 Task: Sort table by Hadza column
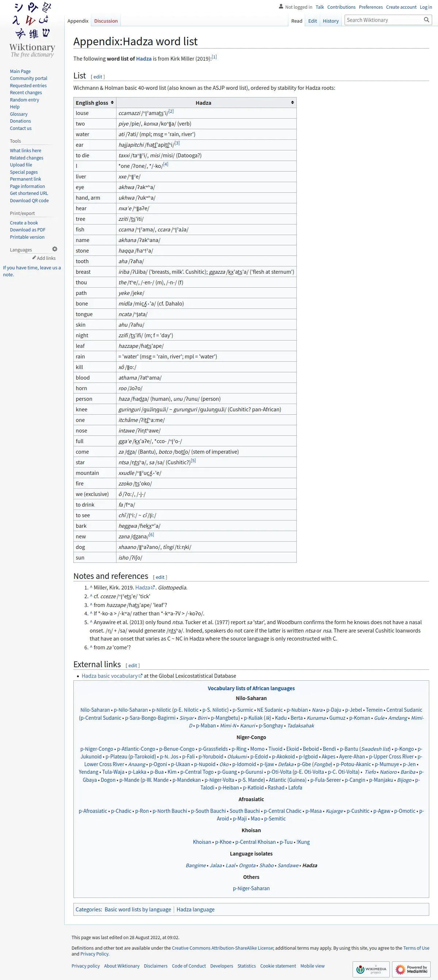point(206,103)
